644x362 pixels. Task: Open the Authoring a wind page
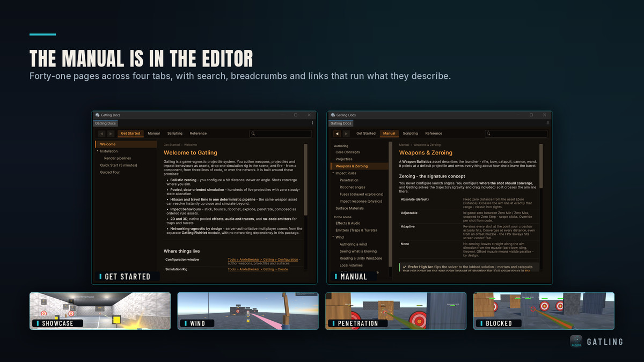353,244
